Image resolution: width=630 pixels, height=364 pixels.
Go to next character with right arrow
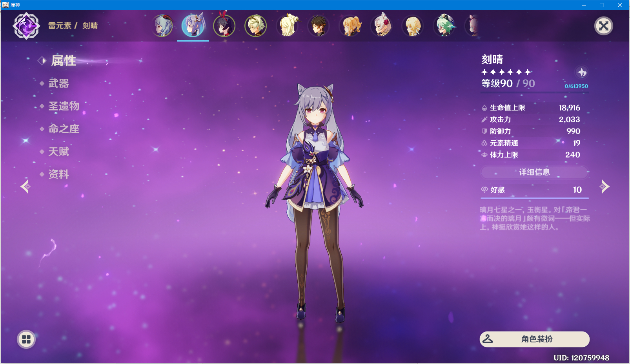click(605, 187)
